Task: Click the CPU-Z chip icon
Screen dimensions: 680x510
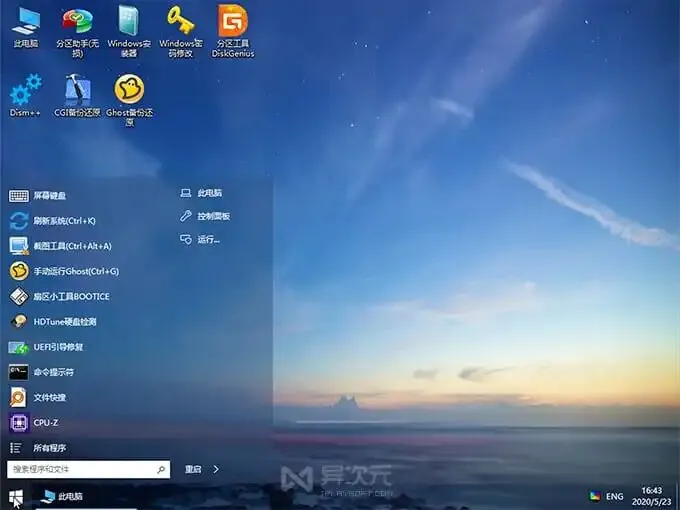Action: point(19,422)
